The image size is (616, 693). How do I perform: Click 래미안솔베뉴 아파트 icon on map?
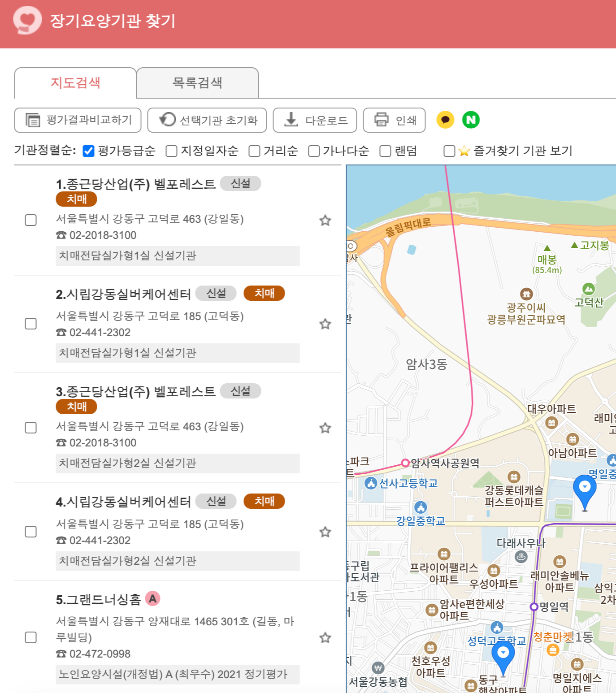click(x=560, y=561)
